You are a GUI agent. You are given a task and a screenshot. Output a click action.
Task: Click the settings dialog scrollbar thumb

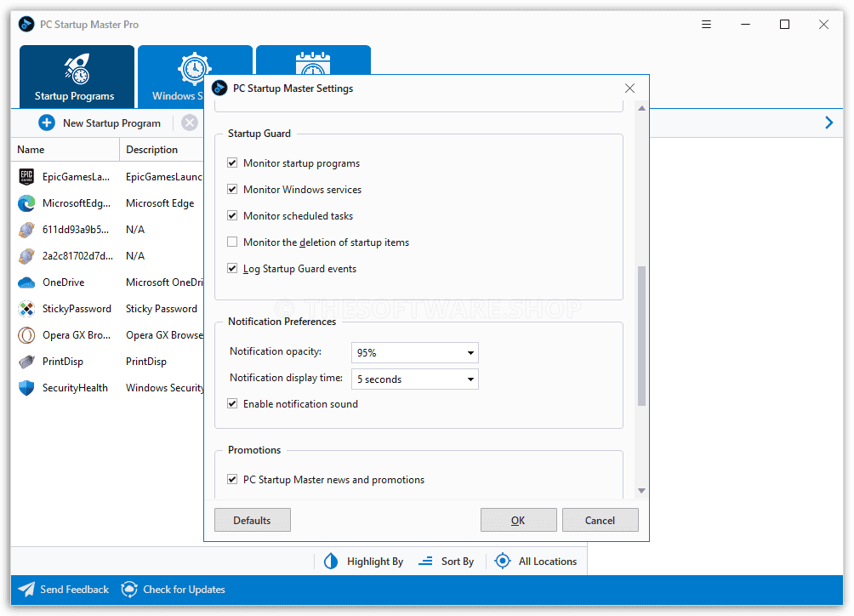click(641, 336)
